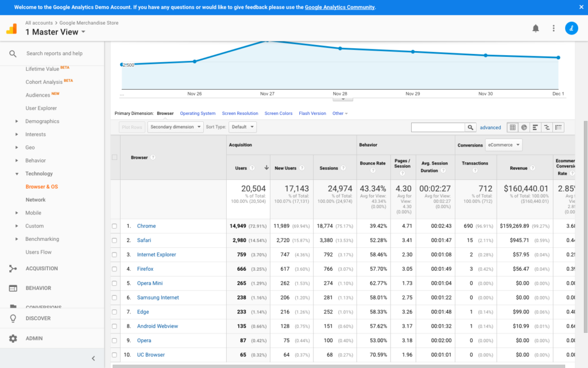Open Admin gear settings

pos(13,339)
